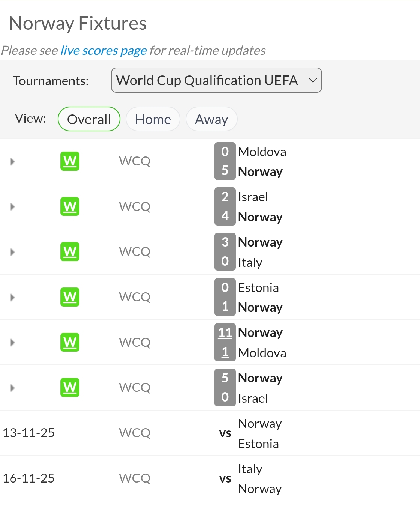Select the Overall view filter
This screenshot has width=420, height=513.
(x=89, y=119)
